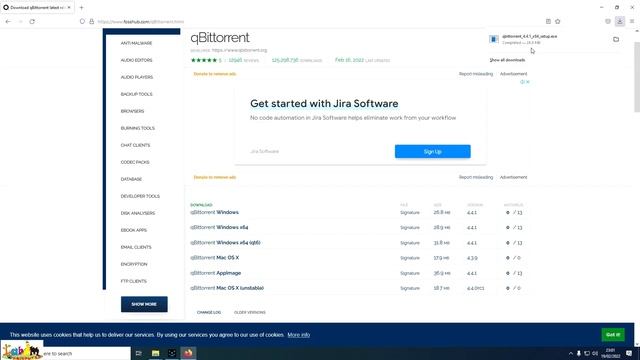Reload the page with refresh icon
The image size is (640, 360).
pos(32,21)
